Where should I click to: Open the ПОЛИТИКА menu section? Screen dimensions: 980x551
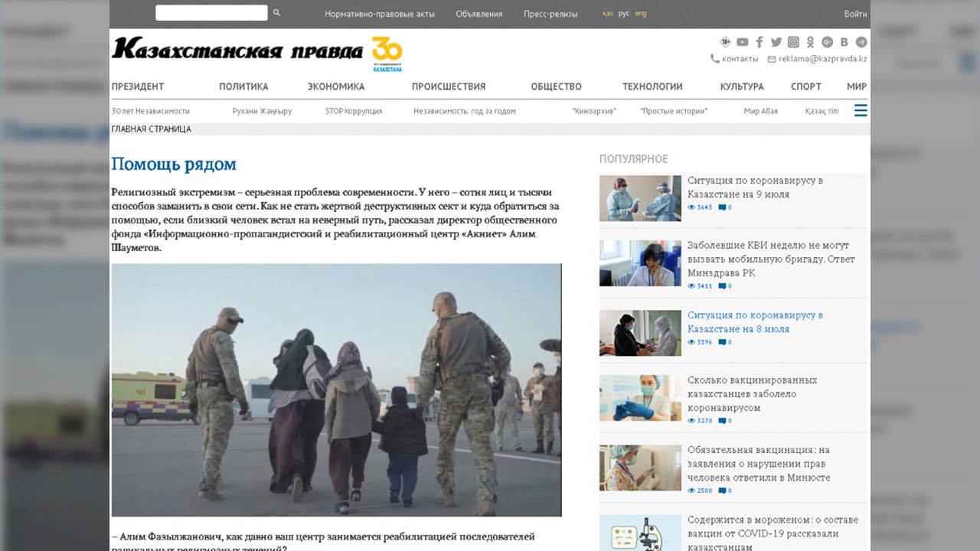click(243, 86)
